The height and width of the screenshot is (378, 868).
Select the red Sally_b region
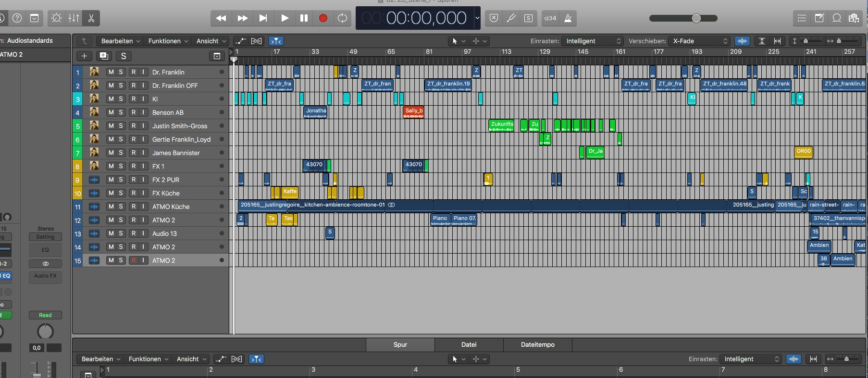tap(414, 112)
